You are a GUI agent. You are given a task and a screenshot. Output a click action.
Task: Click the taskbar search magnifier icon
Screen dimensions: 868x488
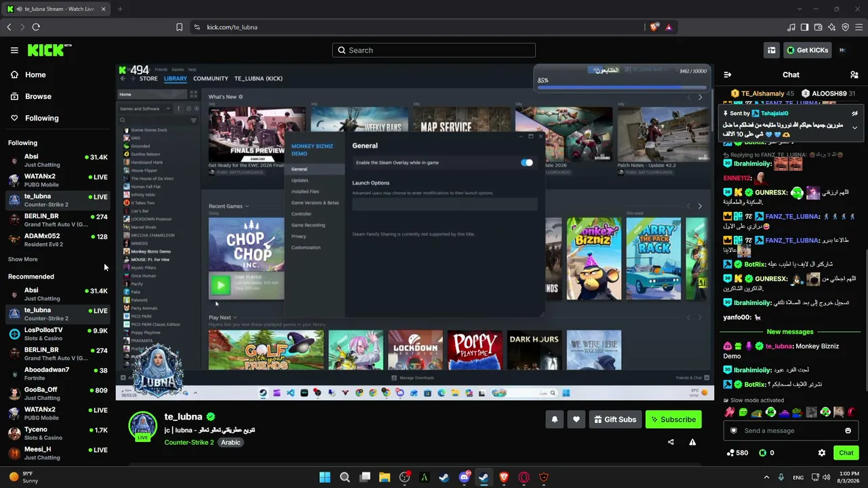(x=344, y=477)
